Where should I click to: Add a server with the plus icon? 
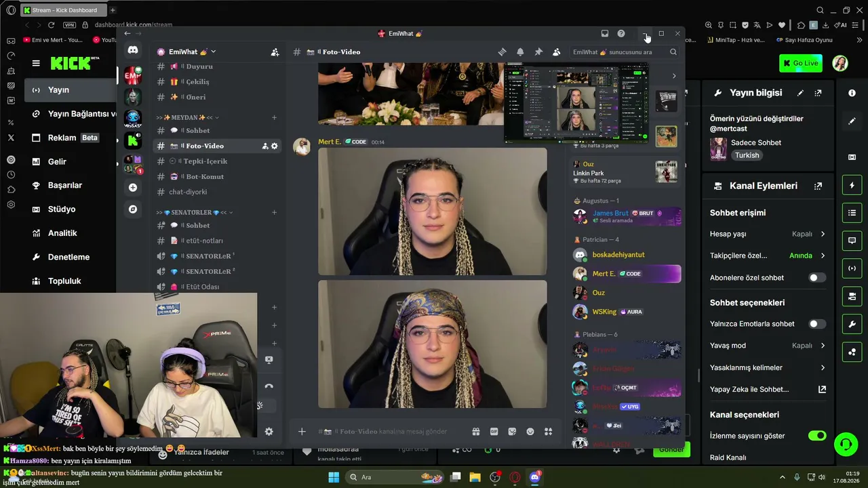[133, 187]
